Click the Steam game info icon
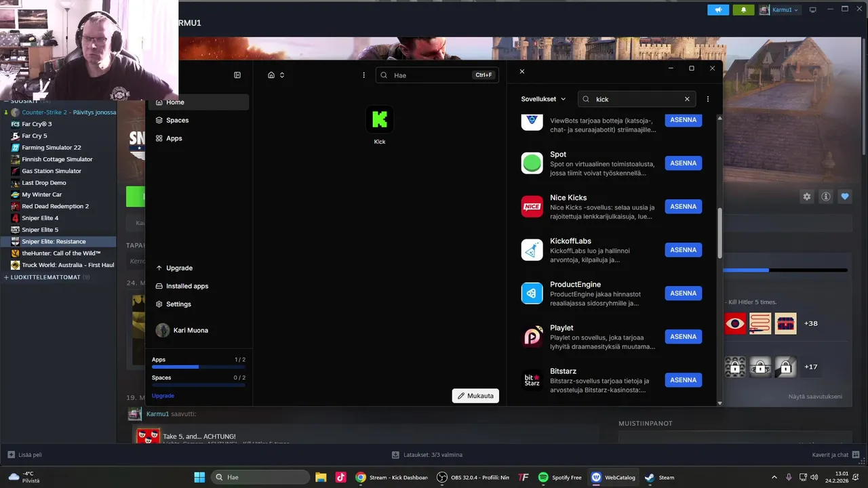The width and height of the screenshot is (868, 488). tap(826, 197)
